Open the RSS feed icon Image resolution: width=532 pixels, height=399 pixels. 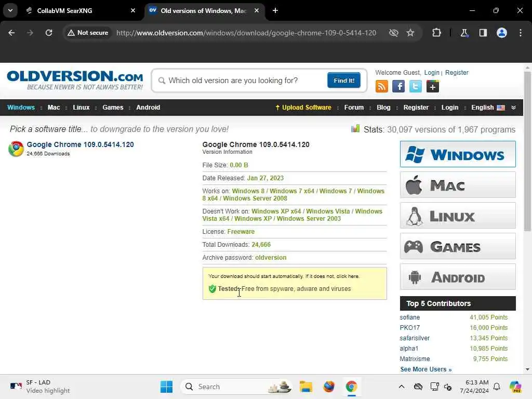pos(382,87)
